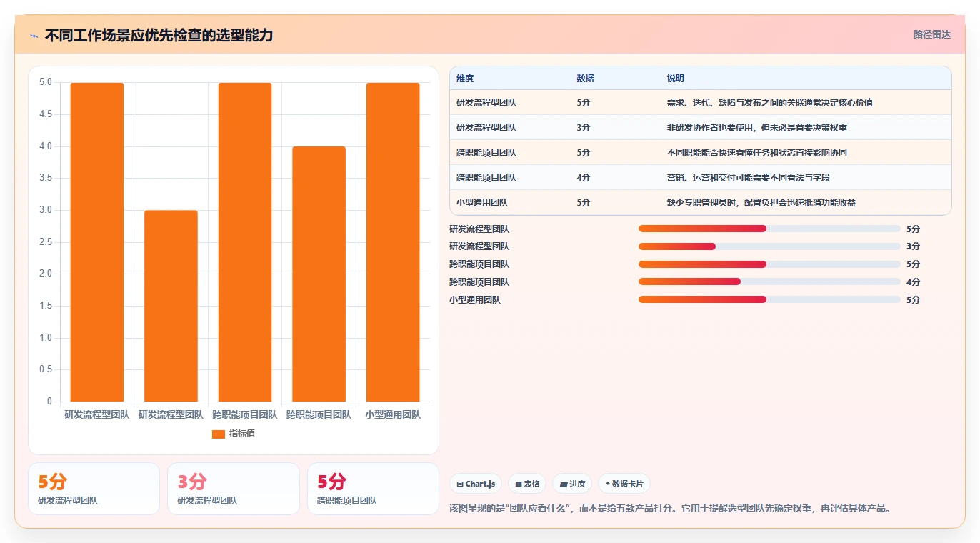Click the 2.5 tick on the y-axis

[x=46, y=242]
